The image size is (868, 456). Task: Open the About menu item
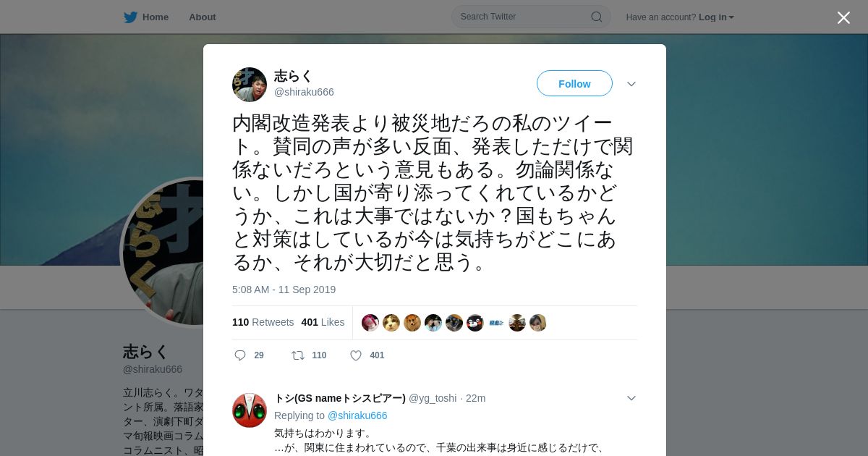[x=203, y=17]
